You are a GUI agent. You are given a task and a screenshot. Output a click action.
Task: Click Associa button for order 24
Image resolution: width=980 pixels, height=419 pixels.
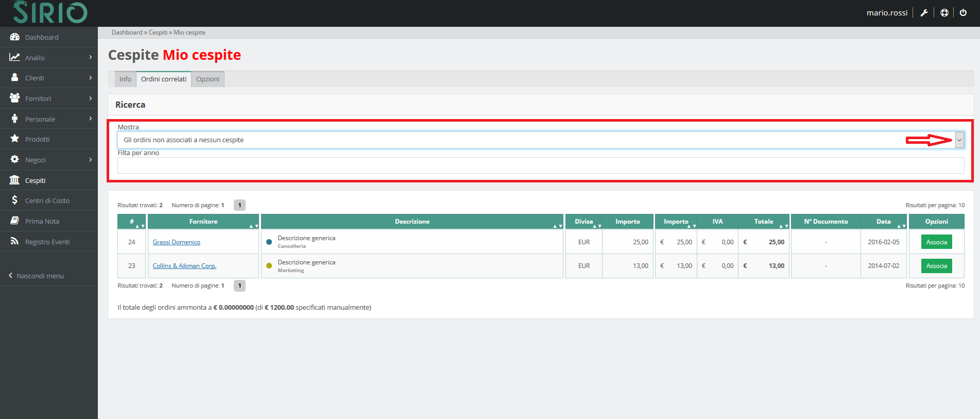(936, 242)
